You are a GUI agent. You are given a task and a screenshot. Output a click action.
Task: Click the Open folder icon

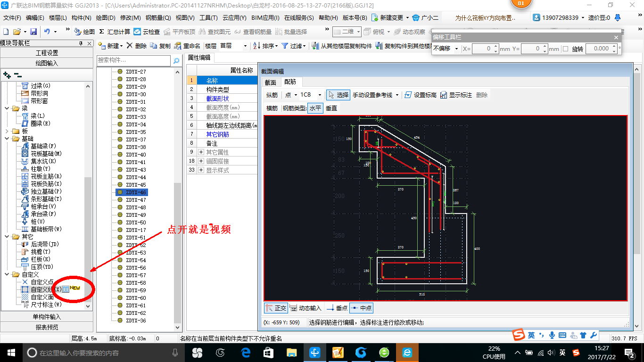pos(17,32)
